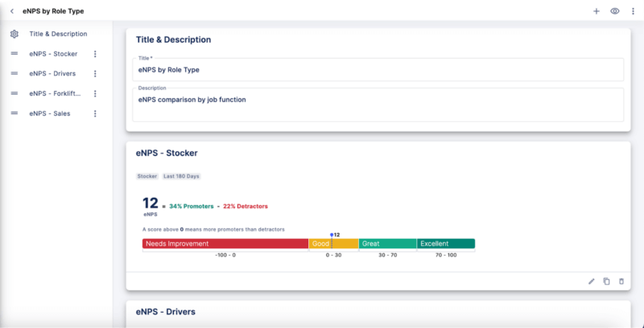Screen dimensions: 644x328
Task: Open options menu for eNPS - Sales
Action: pyautogui.click(x=95, y=113)
